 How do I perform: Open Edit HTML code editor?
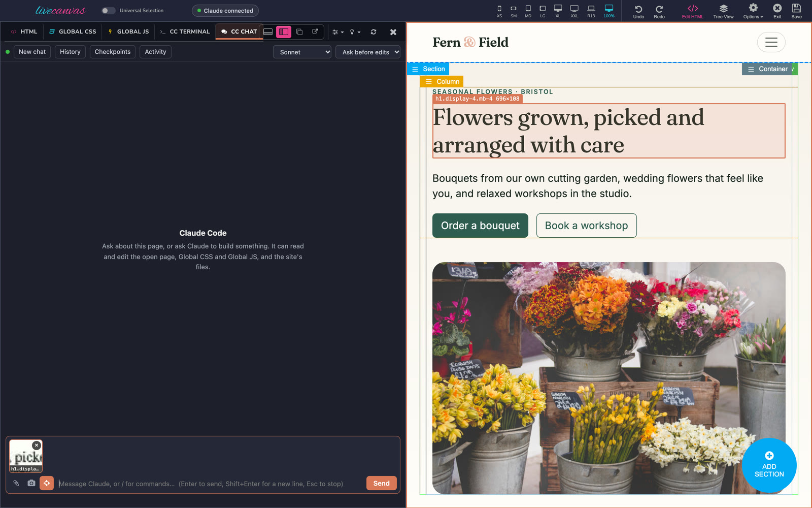[x=693, y=11]
